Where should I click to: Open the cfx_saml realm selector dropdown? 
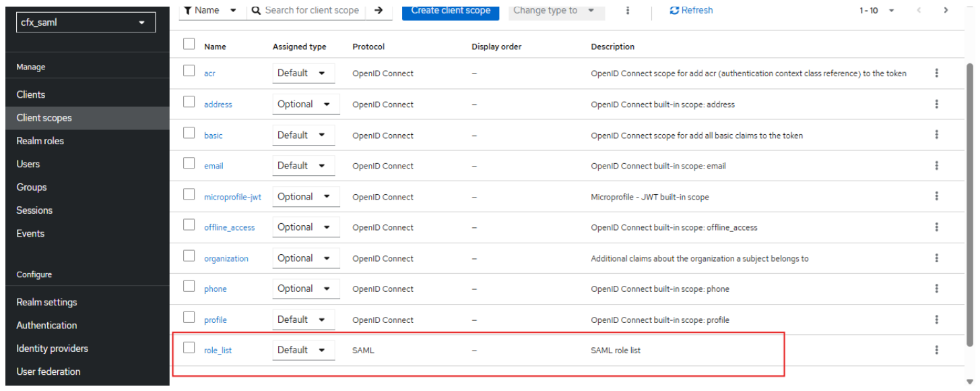86,22
